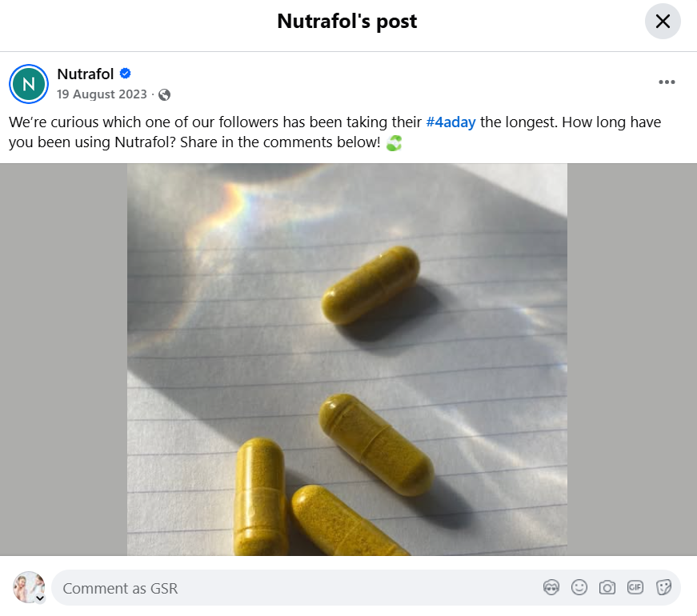This screenshot has height=616, width=697.
Task: Close the Nutrafol's post dialog
Action: coord(663,22)
